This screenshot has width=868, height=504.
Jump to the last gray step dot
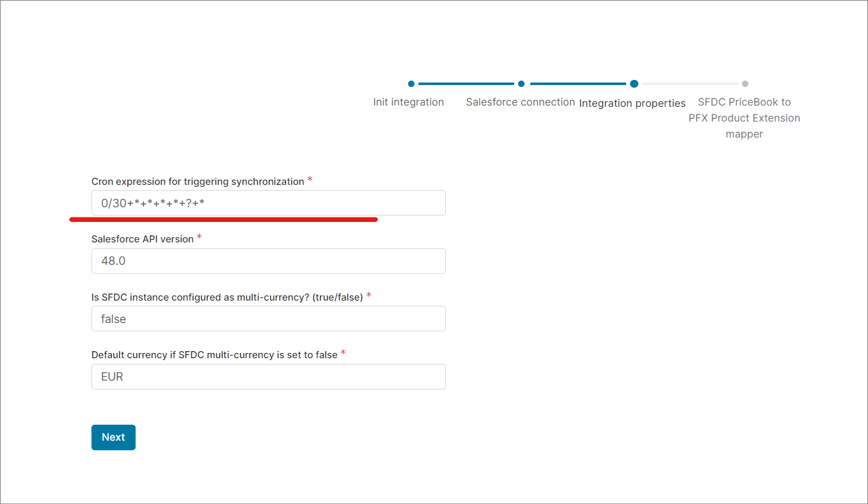click(x=745, y=84)
